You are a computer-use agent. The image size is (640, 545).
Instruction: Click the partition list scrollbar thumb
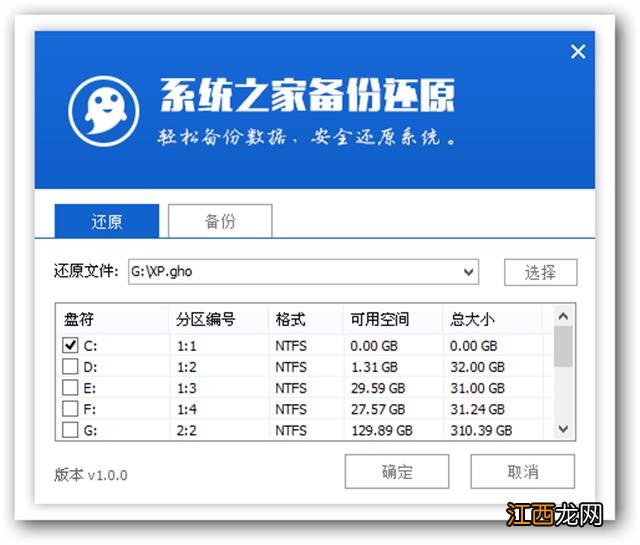[563, 347]
